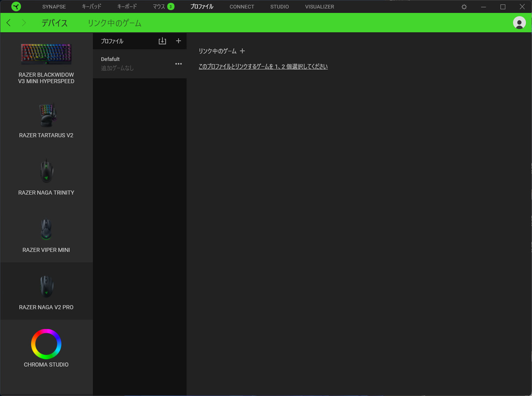Select the Razer Tartarus V2 device
This screenshot has height=396, width=532.
(x=46, y=120)
